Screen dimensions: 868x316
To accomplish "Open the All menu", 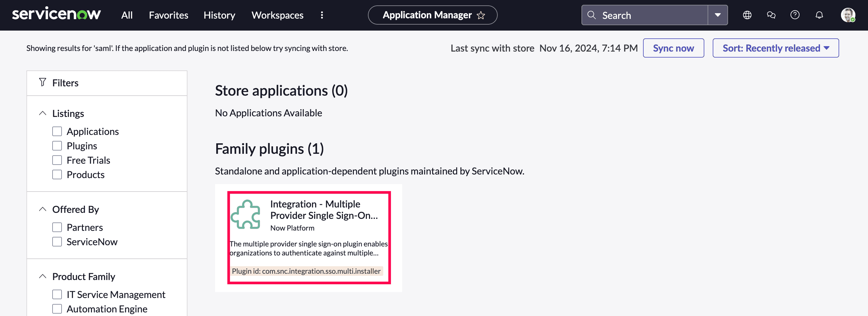I will point(127,15).
